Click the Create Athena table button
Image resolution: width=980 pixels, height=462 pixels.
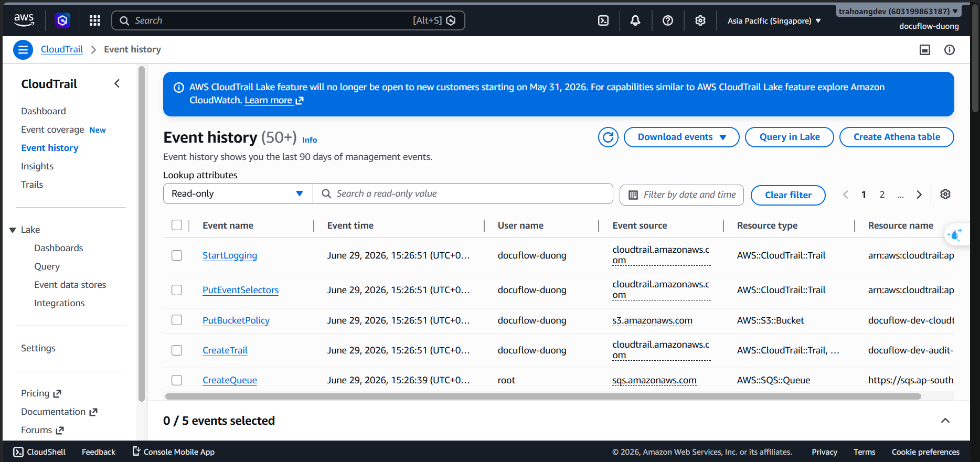tap(897, 137)
